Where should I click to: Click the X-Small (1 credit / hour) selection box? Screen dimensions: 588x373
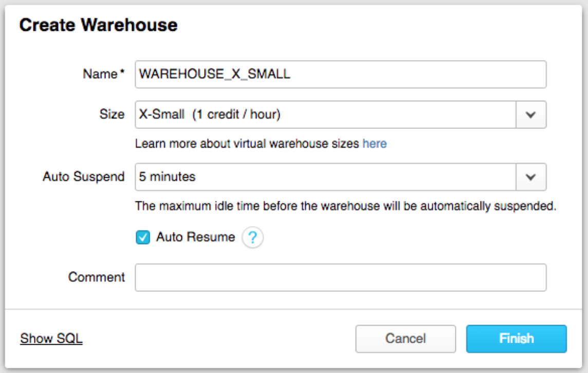pos(325,115)
